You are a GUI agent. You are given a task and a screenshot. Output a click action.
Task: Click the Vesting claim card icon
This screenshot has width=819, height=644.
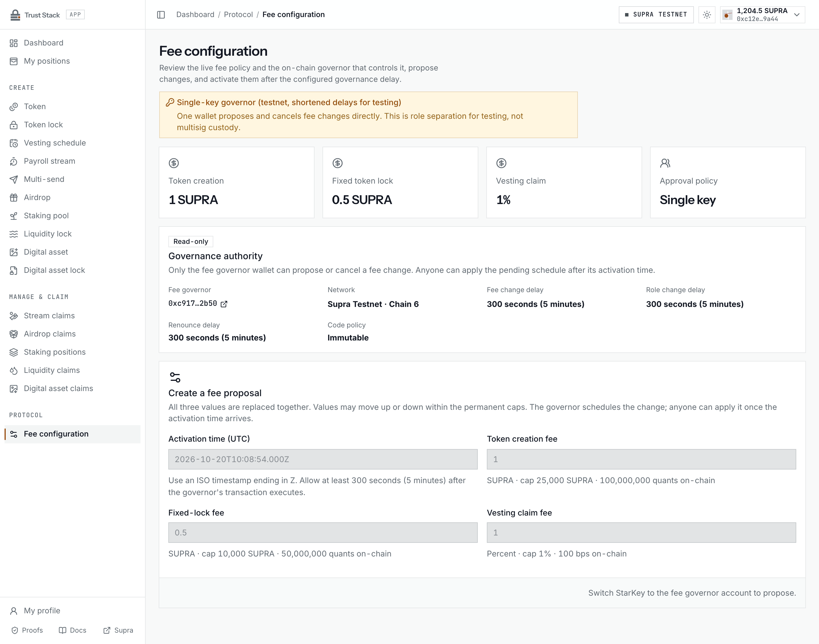click(x=501, y=163)
